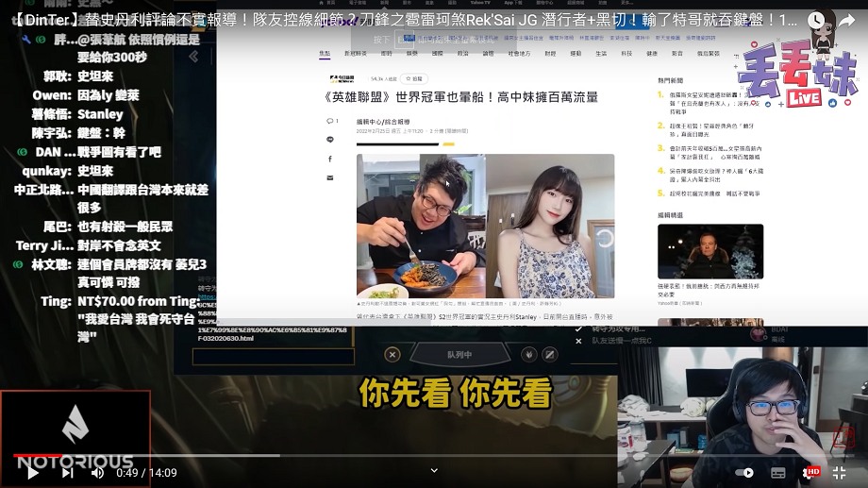Image resolution: width=868 pixels, height=488 pixels.
Task: Click the video timestamp 0:49 / 14:09
Action: [146, 473]
